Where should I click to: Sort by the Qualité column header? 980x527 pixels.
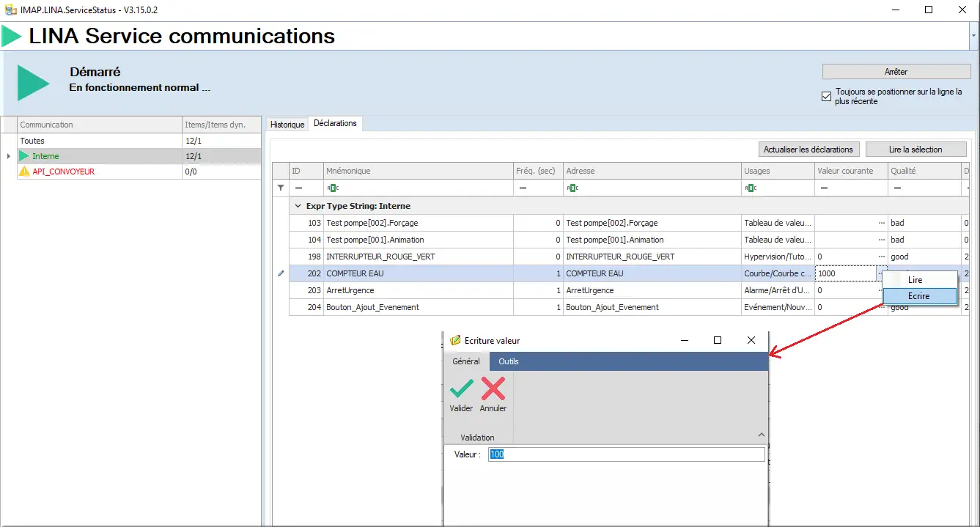[x=924, y=171]
